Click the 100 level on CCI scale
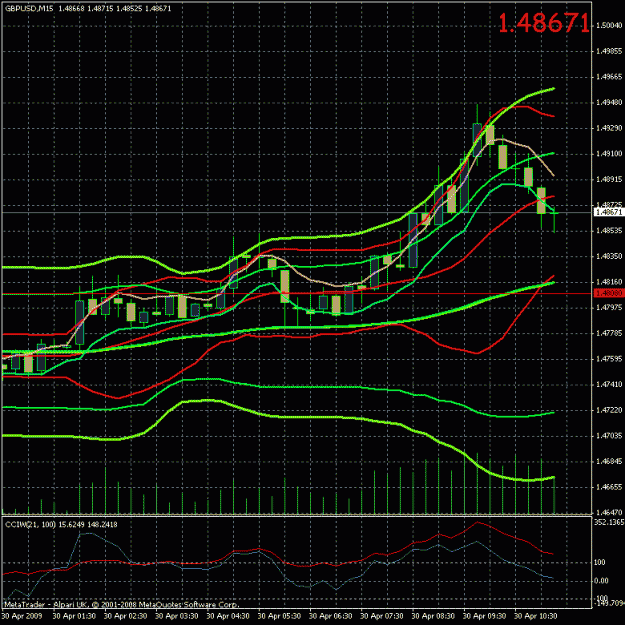Image resolution: width=625 pixels, height=625 pixels. coord(600,562)
